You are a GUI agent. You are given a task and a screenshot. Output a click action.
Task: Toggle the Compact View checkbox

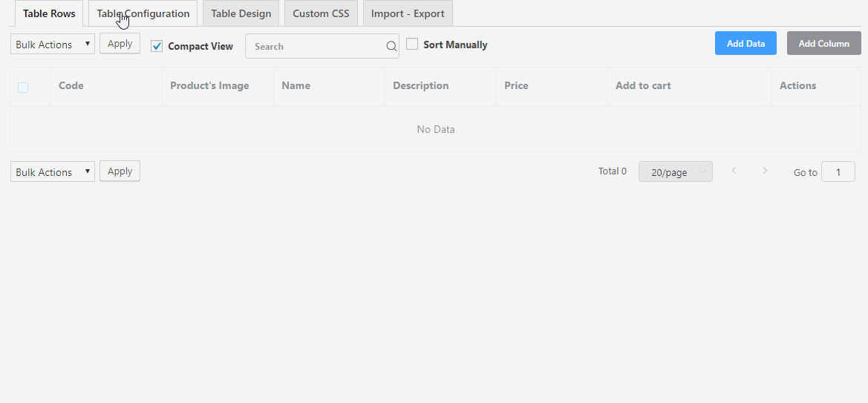(157, 46)
